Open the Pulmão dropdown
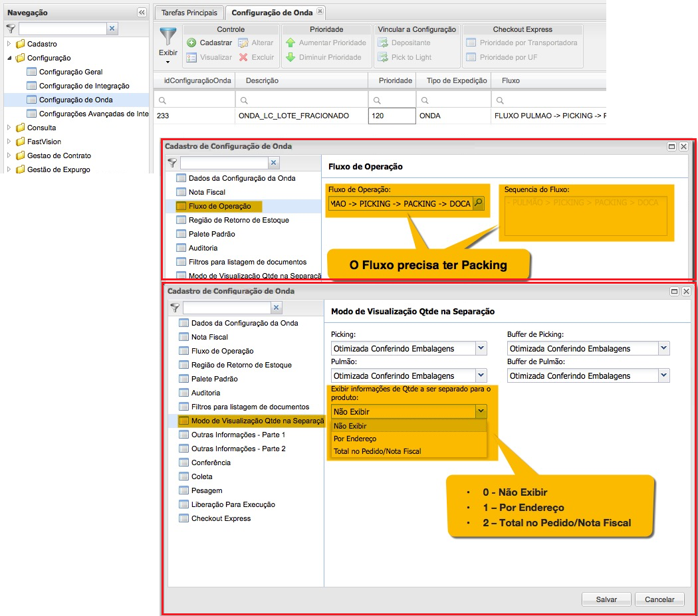This screenshot has height=616, width=698. (x=481, y=375)
